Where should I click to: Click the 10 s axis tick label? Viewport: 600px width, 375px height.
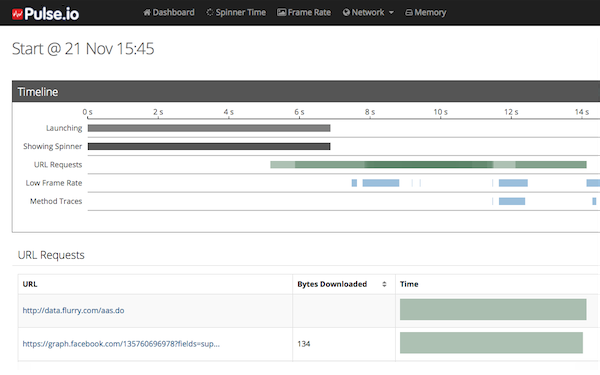[440, 112]
